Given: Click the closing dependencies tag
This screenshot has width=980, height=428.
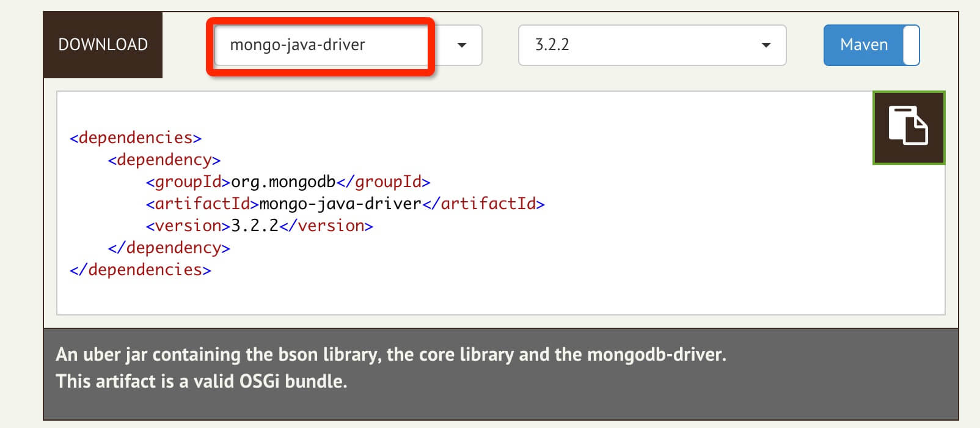Looking at the screenshot, I should [x=141, y=270].
